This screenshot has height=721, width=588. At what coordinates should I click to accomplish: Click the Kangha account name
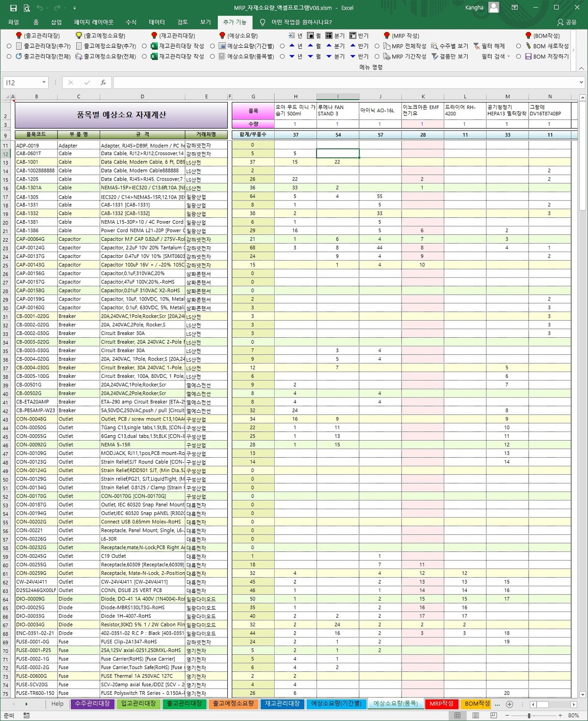point(474,8)
